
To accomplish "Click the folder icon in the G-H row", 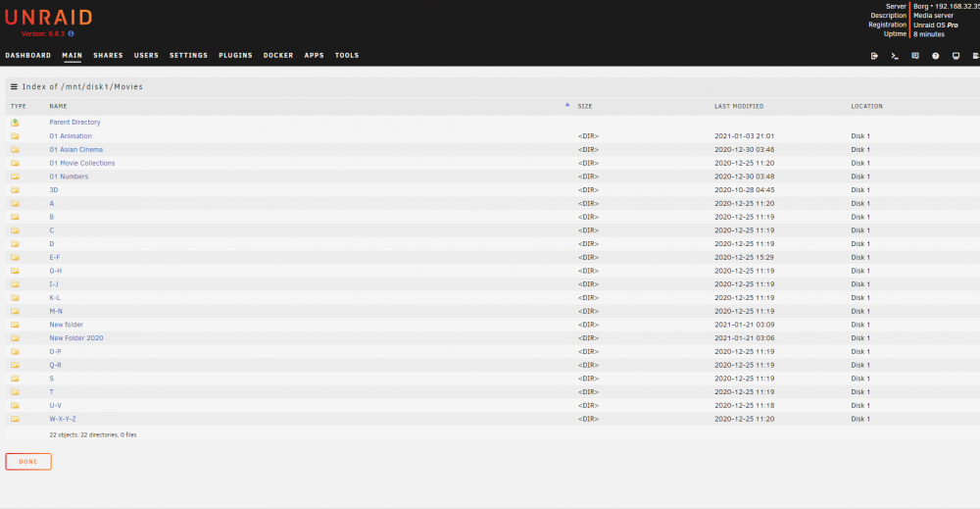I will (x=15, y=271).
